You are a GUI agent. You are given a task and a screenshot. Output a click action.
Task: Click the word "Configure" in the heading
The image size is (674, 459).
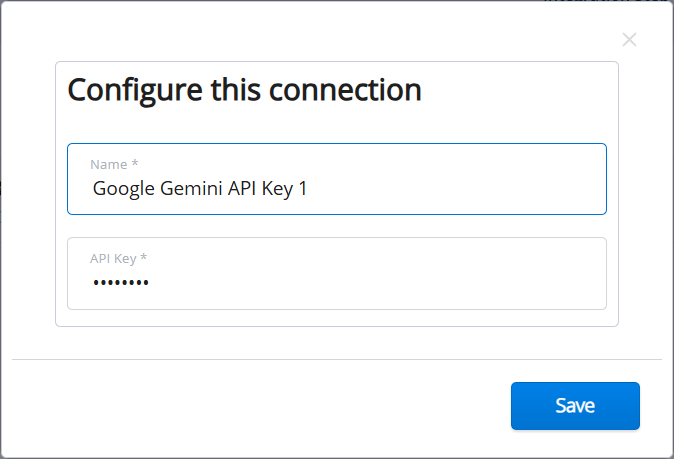pos(135,90)
